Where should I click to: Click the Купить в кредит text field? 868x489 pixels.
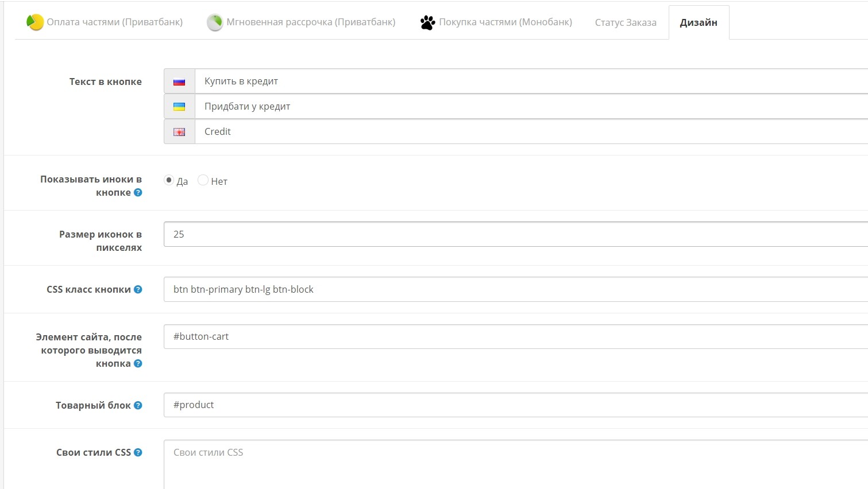coord(531,81)
